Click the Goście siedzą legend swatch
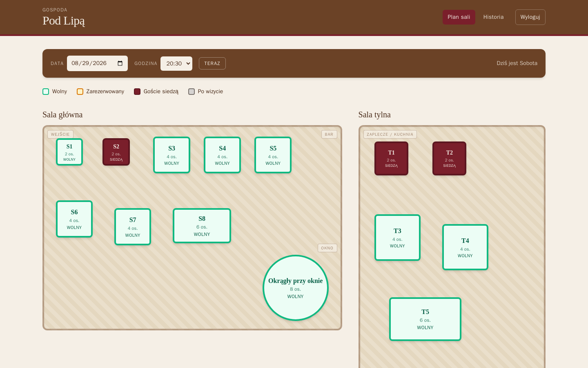Screen dimensions: 588x368 pos(137,92)
